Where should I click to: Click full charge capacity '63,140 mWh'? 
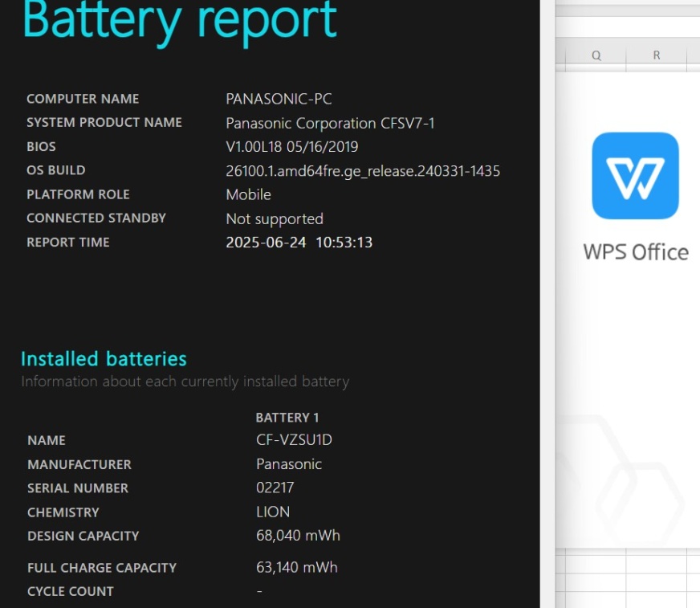pyautogui.click(x=296, y=567)
